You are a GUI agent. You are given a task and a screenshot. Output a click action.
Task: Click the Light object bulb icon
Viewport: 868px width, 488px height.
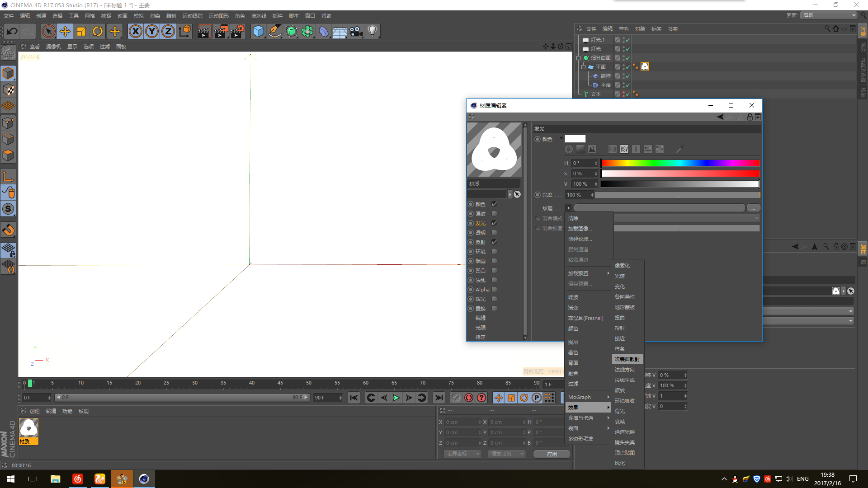click(372, 31)
